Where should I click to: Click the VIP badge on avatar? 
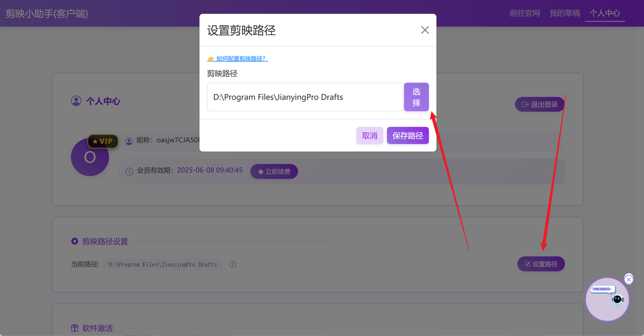(103, 141)
